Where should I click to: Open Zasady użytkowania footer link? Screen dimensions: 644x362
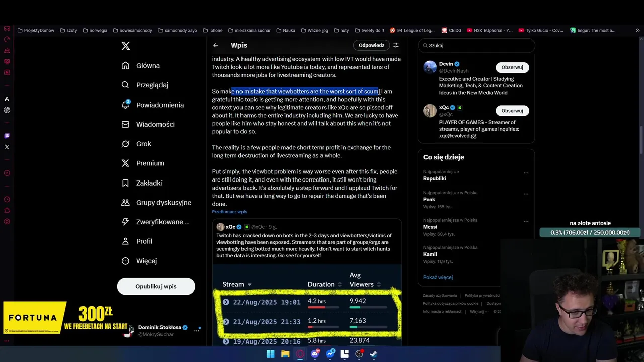pyautogui.click(x=440, y=296)
